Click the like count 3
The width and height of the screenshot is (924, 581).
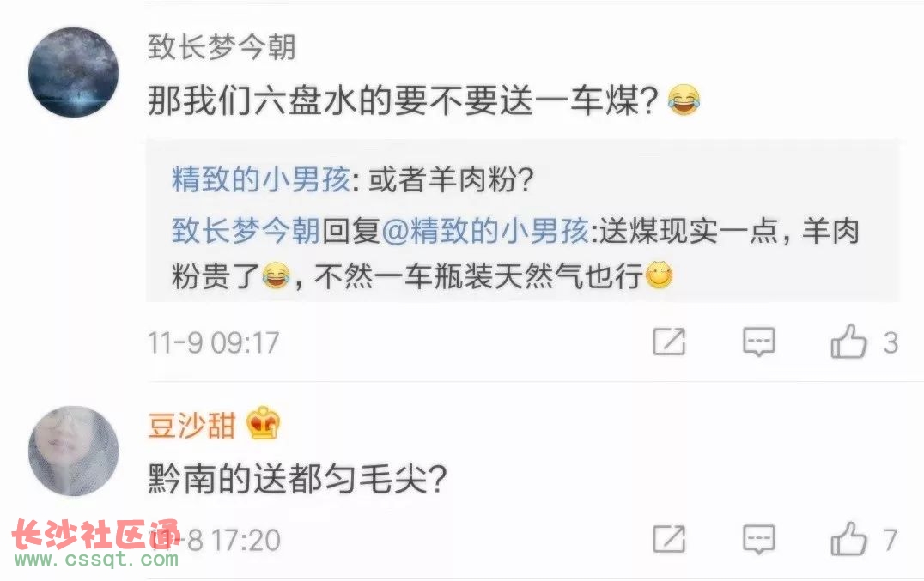(x=891, y=342)
